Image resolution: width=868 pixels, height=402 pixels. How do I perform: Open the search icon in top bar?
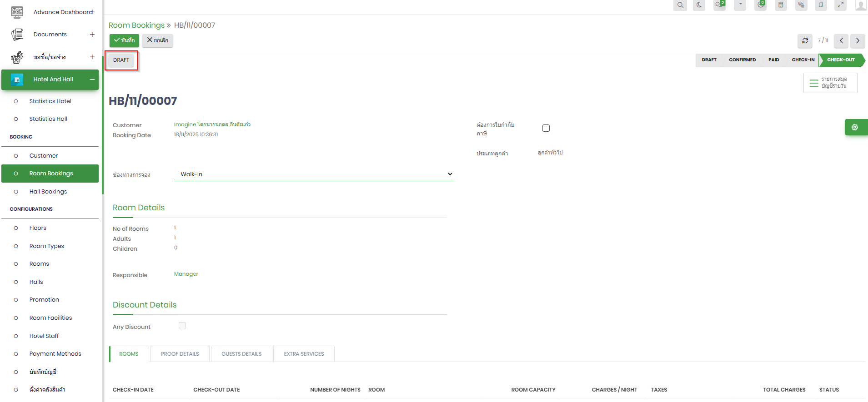point(680,5)
